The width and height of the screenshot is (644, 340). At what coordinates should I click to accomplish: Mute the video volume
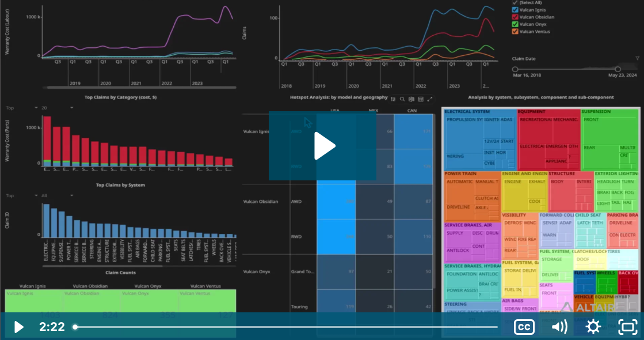559,327
